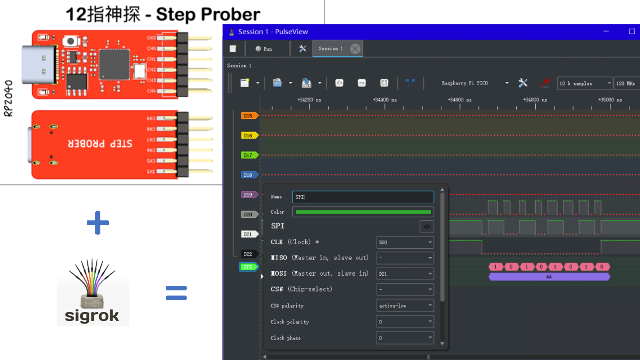Click the Run capture button
The image size is (640, 360).
click(264, 49)
